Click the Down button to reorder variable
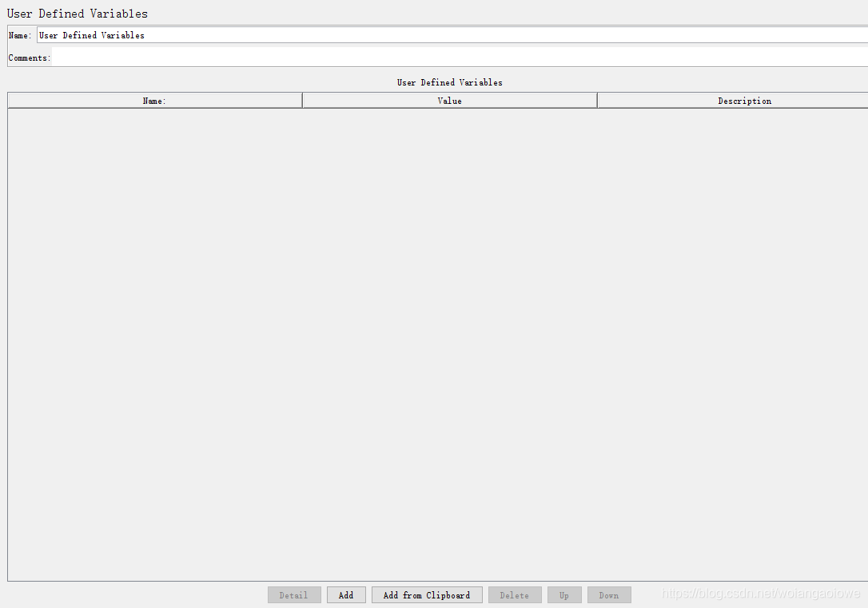 (609, 594)
